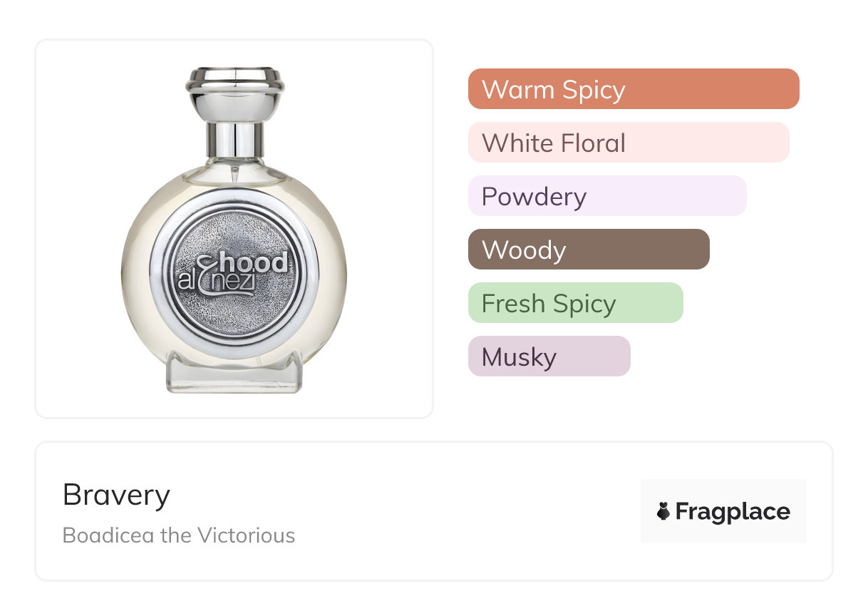Screen dimensions: 868x616
Task: Click the Fragplace wordmark text
Action: click(x=733, y=511)
